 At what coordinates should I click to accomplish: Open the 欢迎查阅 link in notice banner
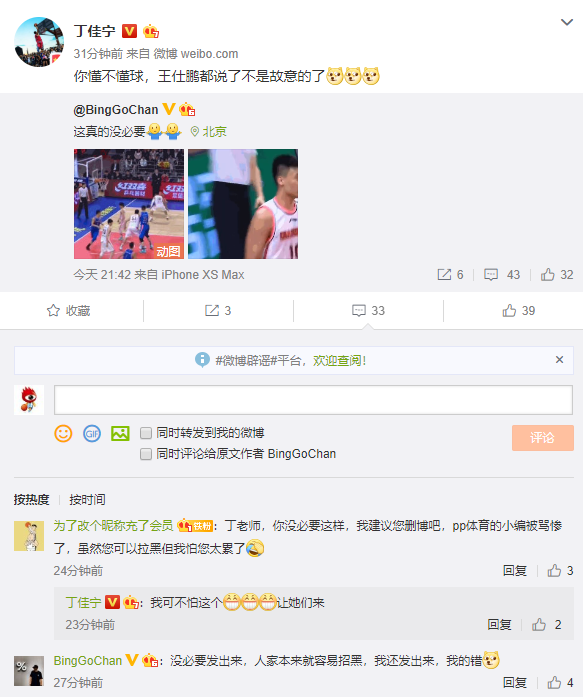coord(340,361)
